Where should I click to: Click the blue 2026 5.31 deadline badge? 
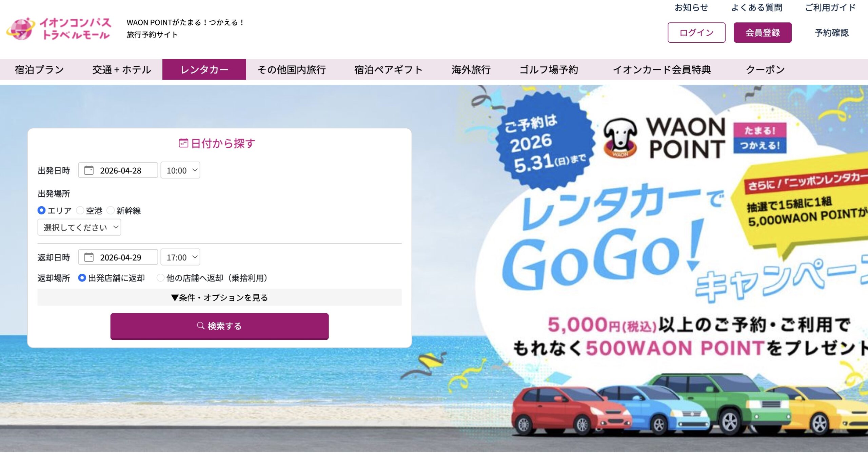pos(545,141)
